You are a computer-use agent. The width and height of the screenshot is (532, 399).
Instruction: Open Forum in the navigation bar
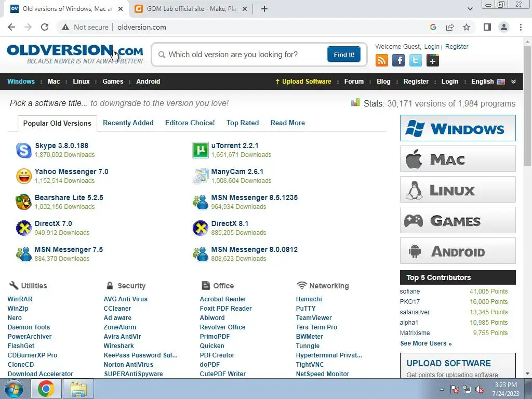click(x=354, y=82)
